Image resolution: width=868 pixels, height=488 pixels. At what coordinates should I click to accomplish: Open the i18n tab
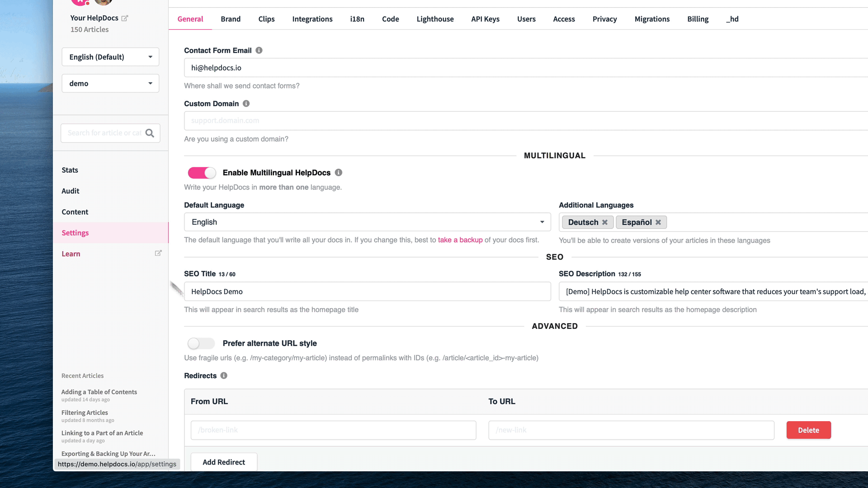(x=357, y=19)
